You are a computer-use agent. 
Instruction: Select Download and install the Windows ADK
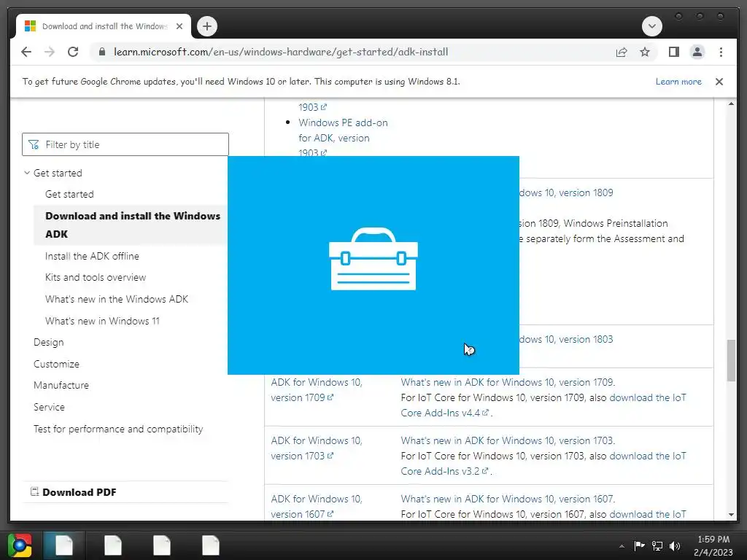(x=133, y=225)
